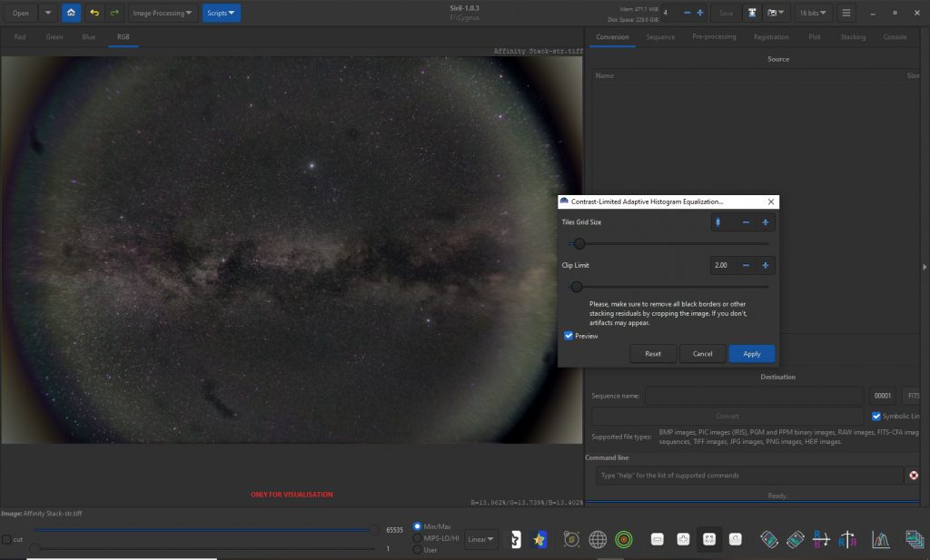Select the Min/Max radio button
930x560 pixels.
click(418, 526)
